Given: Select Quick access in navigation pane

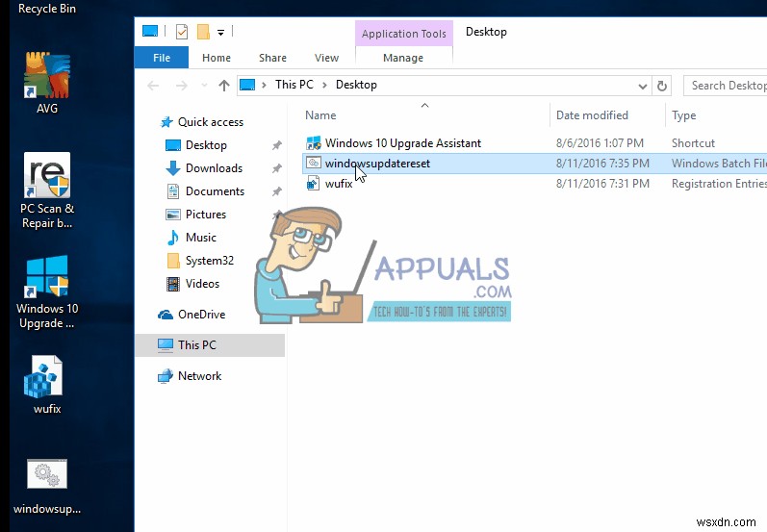Looking at the screenshot, I should tap(211, 122).
